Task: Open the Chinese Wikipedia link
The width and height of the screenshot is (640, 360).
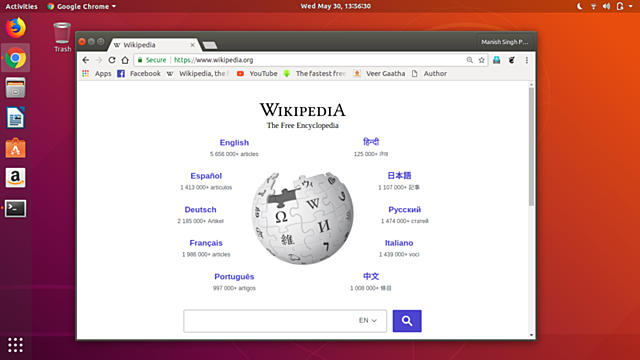Action: tap(371, 276)
